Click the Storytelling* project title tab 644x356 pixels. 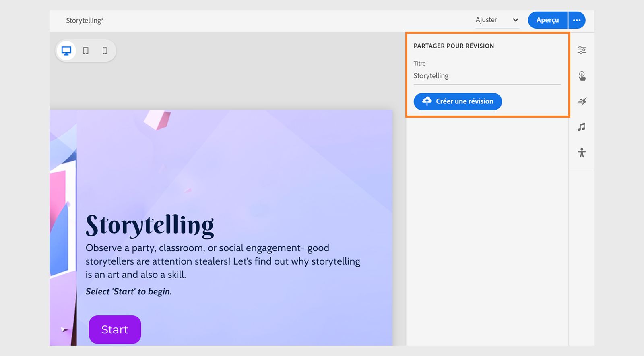tap(85, 21)
